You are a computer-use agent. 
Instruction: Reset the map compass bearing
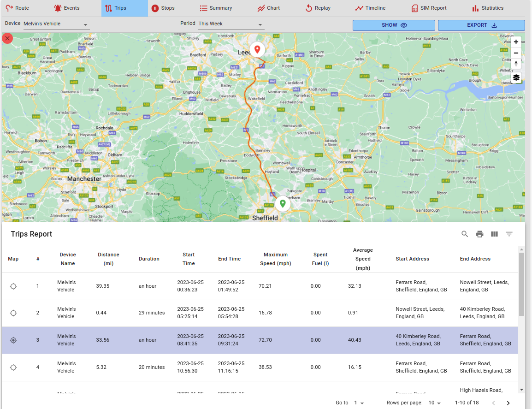[x=516, y=64]
